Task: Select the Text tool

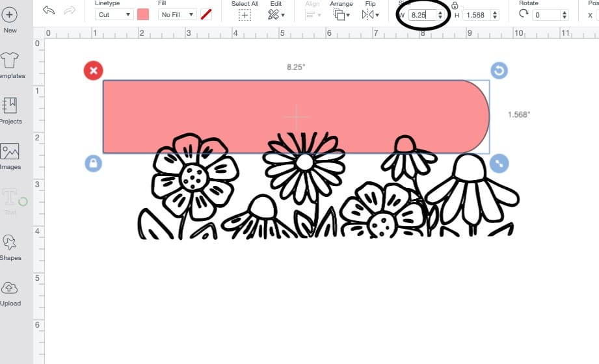Action: click(x=10, y=197)
